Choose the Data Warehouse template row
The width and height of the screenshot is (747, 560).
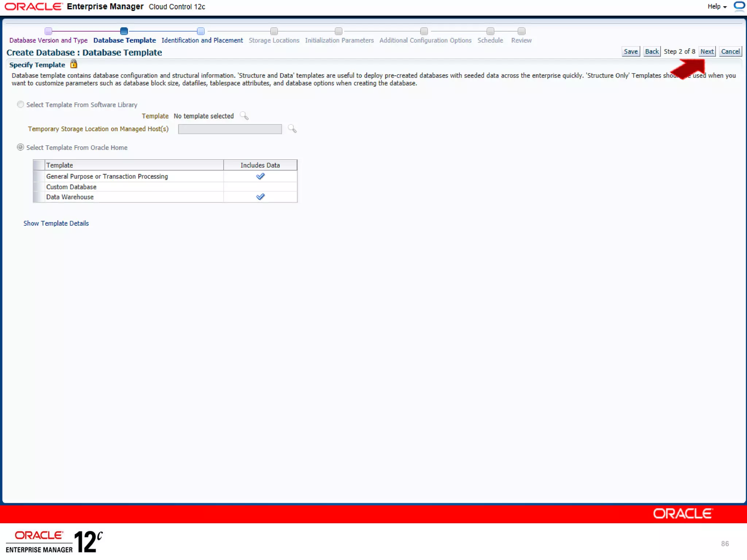click(70, 197)
